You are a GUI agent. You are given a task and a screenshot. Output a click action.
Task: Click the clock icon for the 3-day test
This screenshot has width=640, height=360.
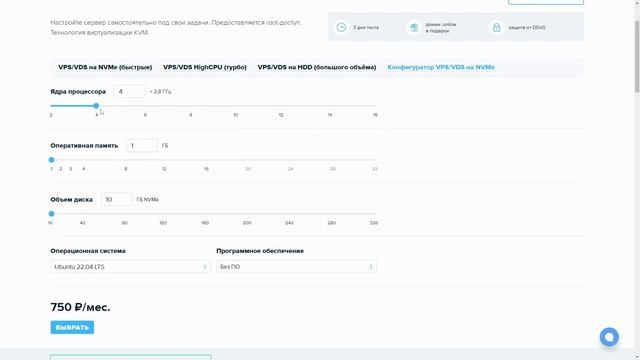coord(341,27)
